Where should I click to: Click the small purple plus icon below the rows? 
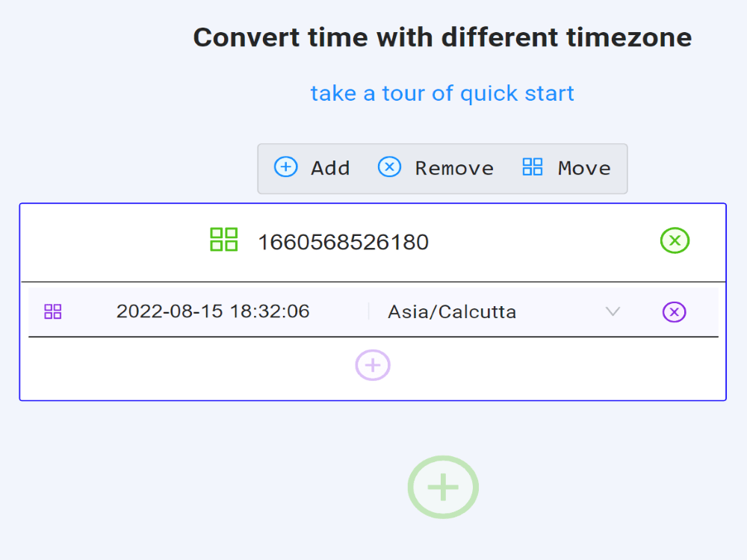[x=373, y=365]
